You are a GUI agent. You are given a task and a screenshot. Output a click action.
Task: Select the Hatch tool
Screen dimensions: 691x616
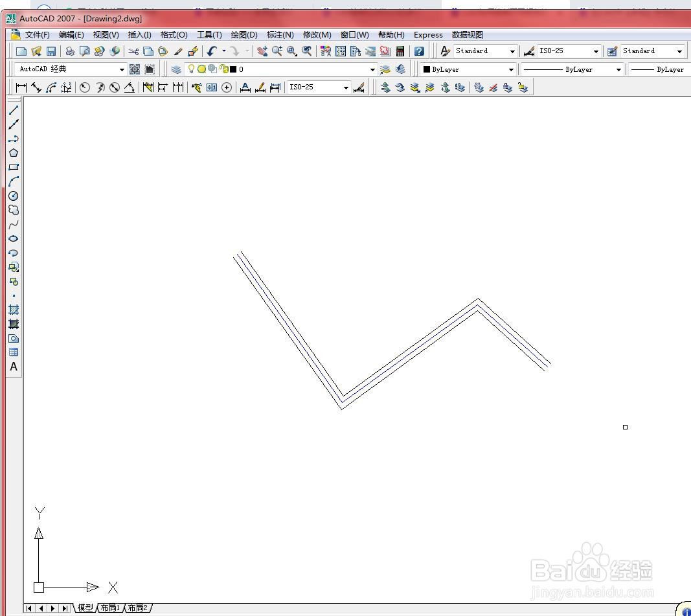tap(14, 310)
